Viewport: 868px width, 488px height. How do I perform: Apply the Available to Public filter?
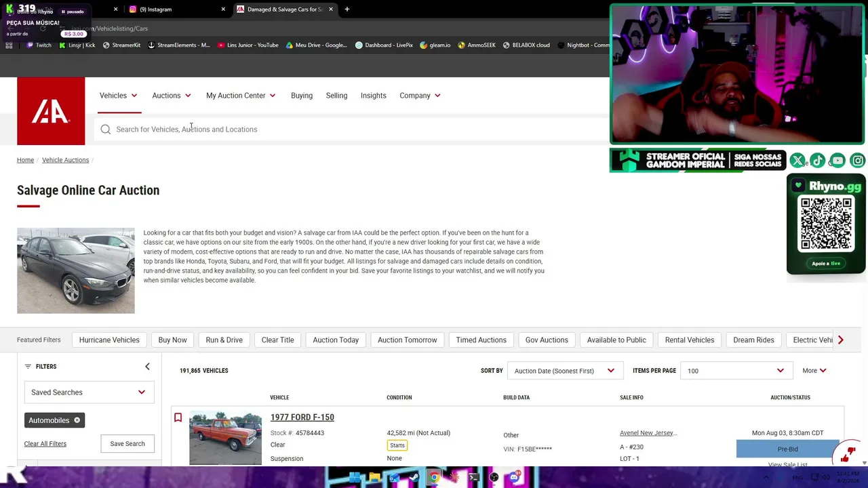[x=616, y=340]
